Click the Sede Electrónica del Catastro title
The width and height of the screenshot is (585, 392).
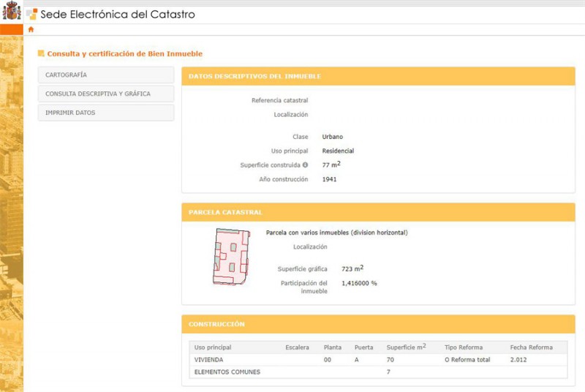pos(118,15)
